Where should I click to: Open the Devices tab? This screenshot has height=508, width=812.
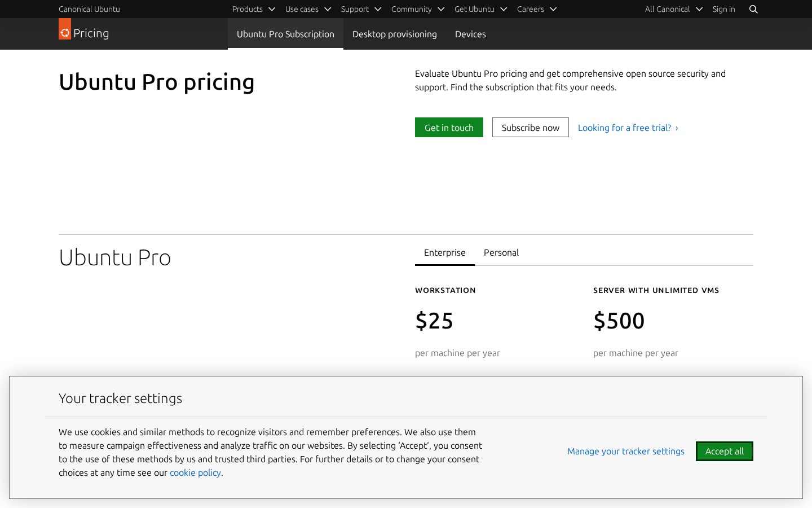(x=470, y=34)
